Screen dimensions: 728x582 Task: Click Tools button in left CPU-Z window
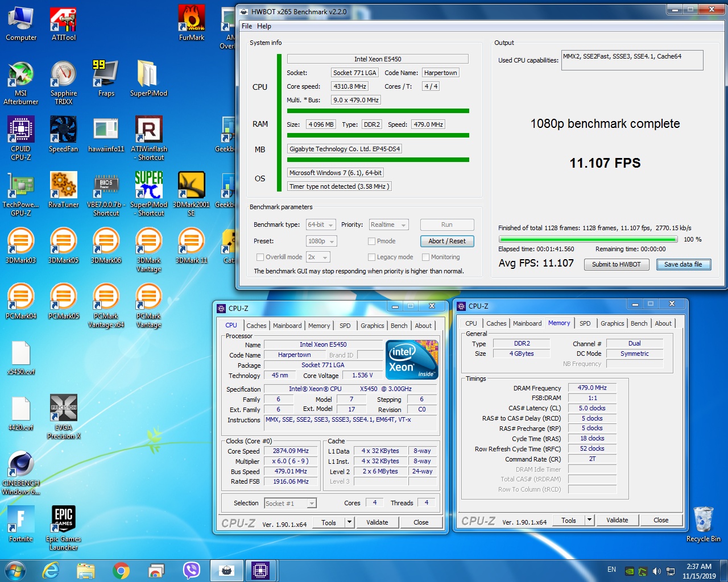329,522
